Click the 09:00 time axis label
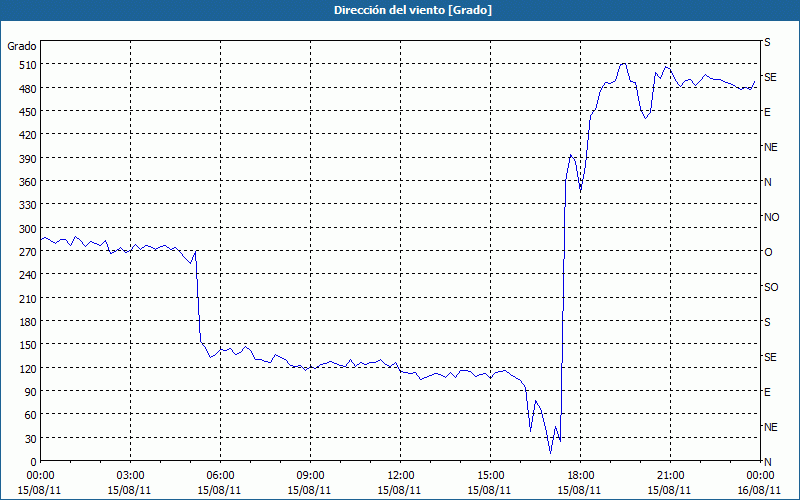 point(310,476)
